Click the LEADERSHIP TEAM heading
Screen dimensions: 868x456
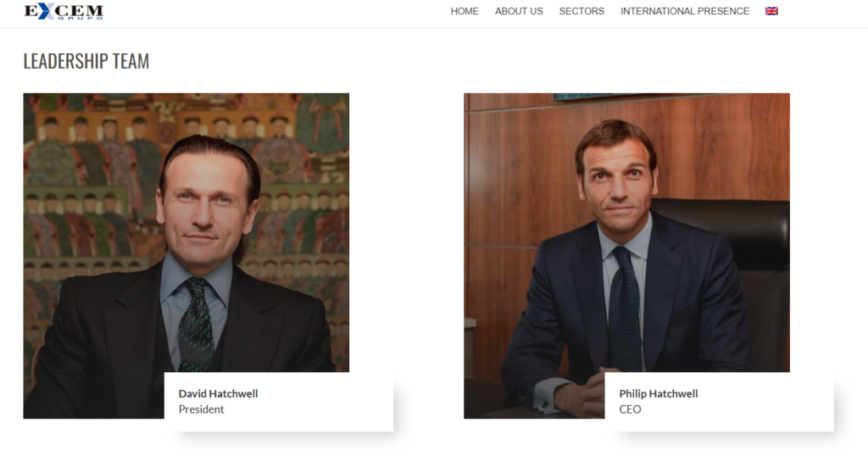pos(86,61)
